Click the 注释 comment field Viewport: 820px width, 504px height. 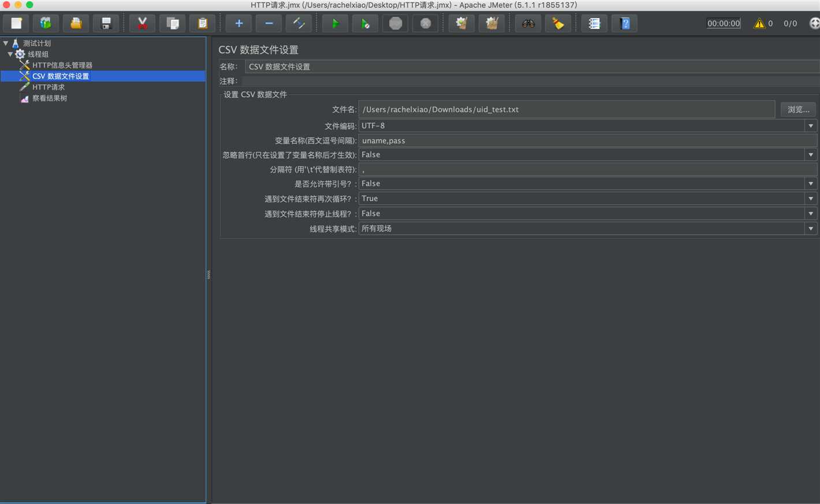[530, 81]
